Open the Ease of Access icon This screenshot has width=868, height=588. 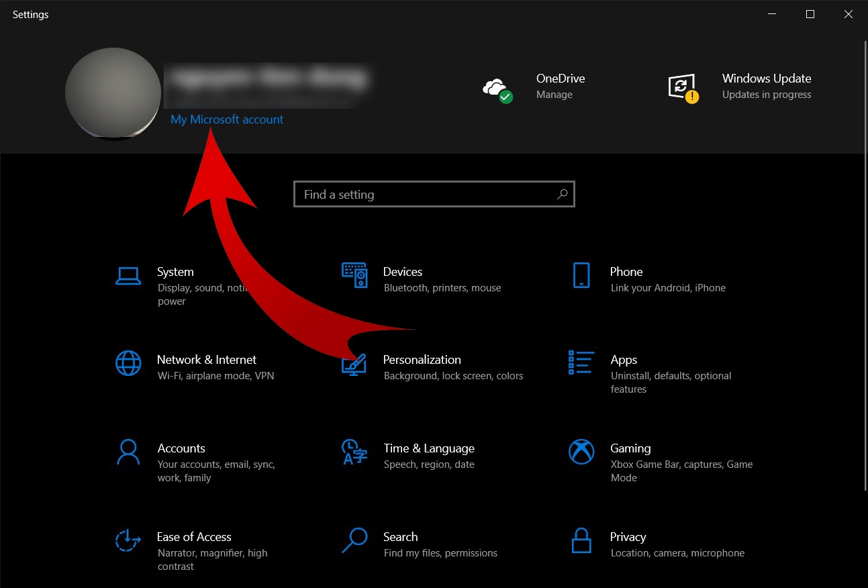click(128, 540)
